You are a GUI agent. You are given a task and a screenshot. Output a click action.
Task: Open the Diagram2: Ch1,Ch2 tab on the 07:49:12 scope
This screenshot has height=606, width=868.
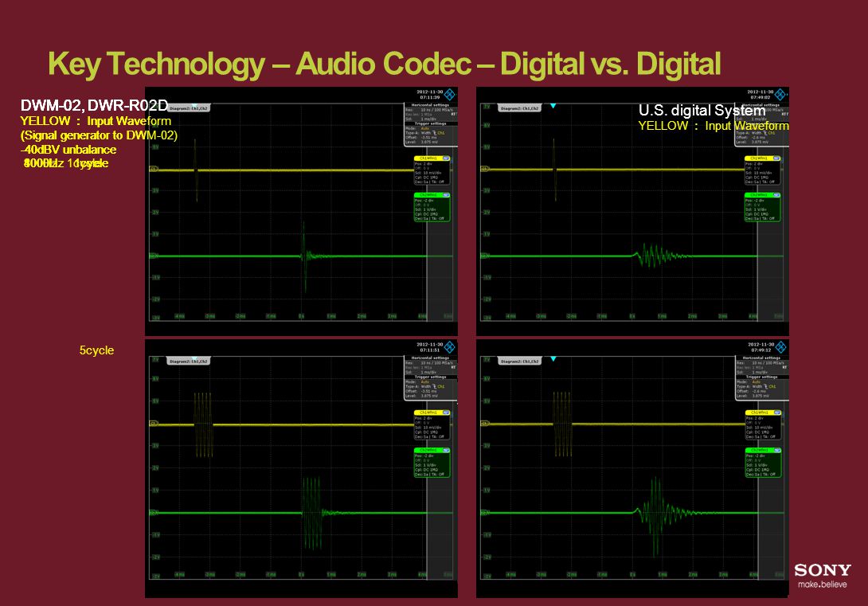[x=519, y=362]
